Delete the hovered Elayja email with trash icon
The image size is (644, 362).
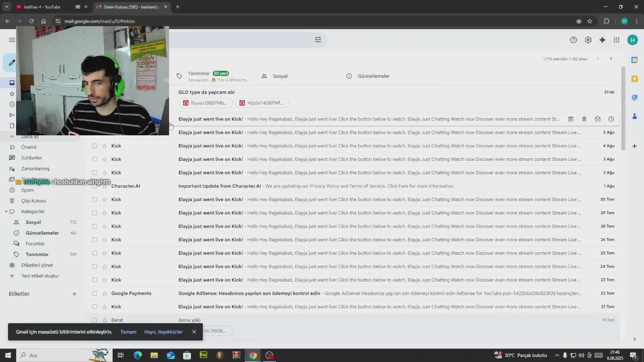(x=584, y=119)
